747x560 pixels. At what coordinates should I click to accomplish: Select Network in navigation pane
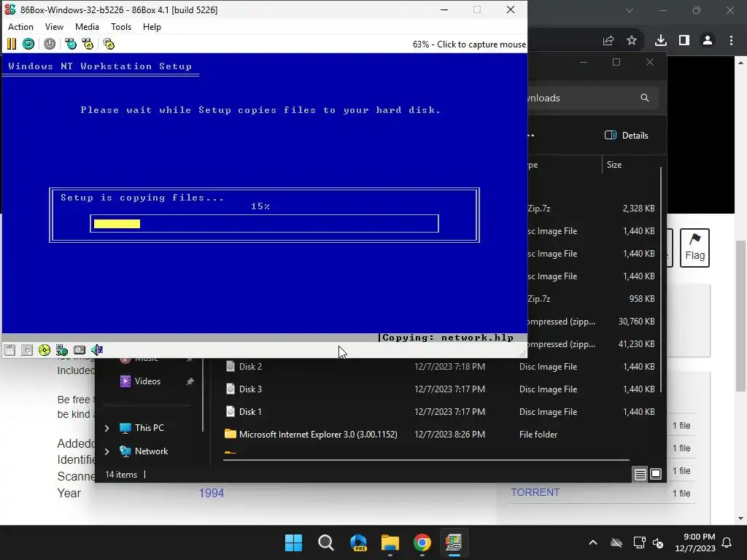pos(151,451)
